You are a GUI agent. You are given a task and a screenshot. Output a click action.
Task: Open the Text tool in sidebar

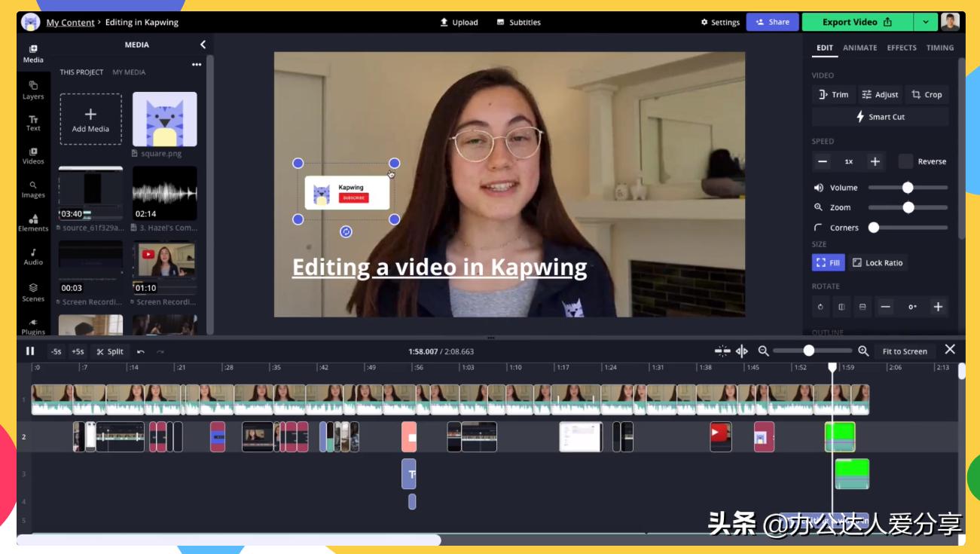pyautogui.click(x=33, y=123)
